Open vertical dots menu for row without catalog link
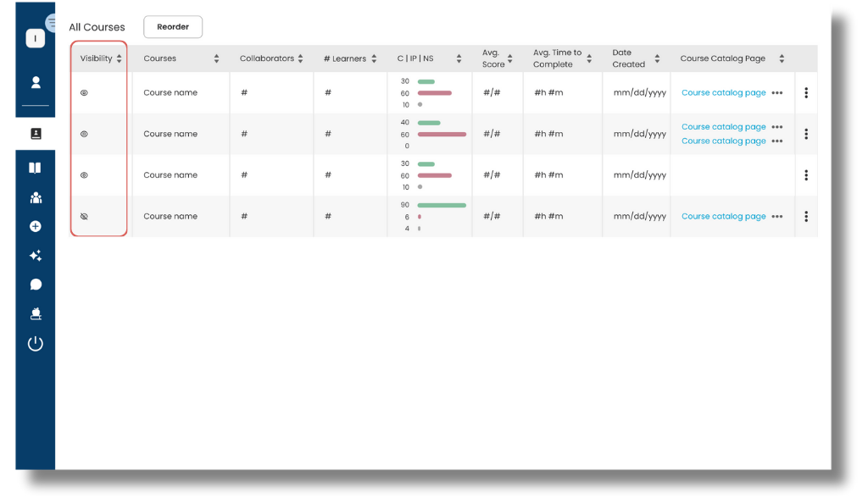Image resolution: width=868 pixels, height=498 pixels. [806, 174]
